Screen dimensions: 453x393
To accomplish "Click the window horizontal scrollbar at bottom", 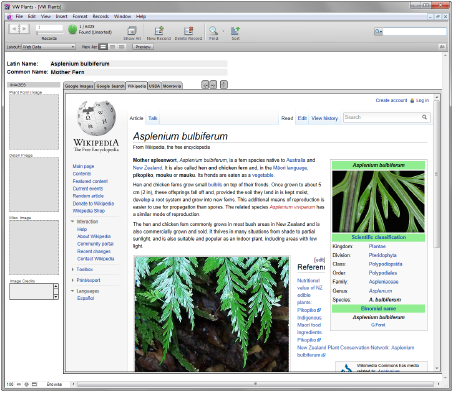I will pos(255,384).
